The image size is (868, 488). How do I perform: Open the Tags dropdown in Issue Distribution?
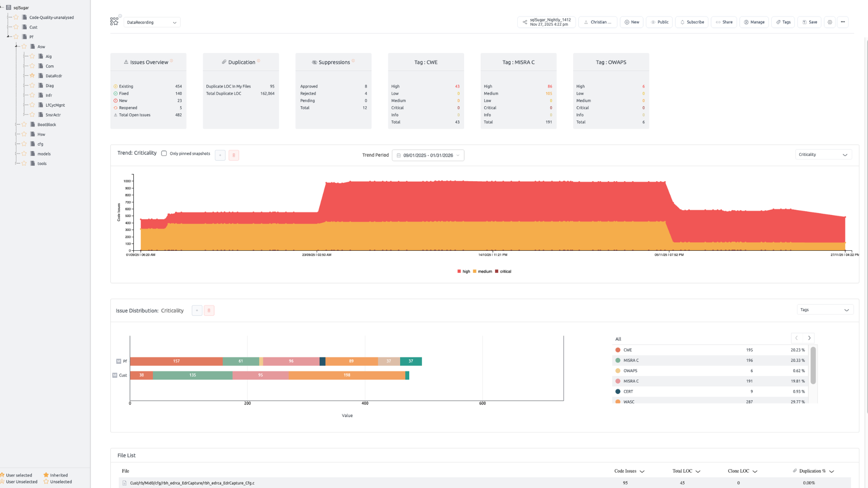click(x=825, y=310)
